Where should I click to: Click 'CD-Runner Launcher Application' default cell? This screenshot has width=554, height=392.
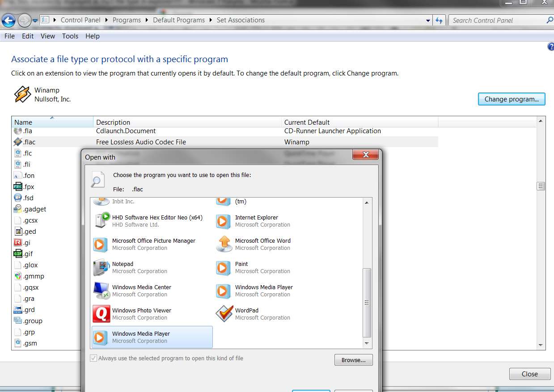[333, 131]
